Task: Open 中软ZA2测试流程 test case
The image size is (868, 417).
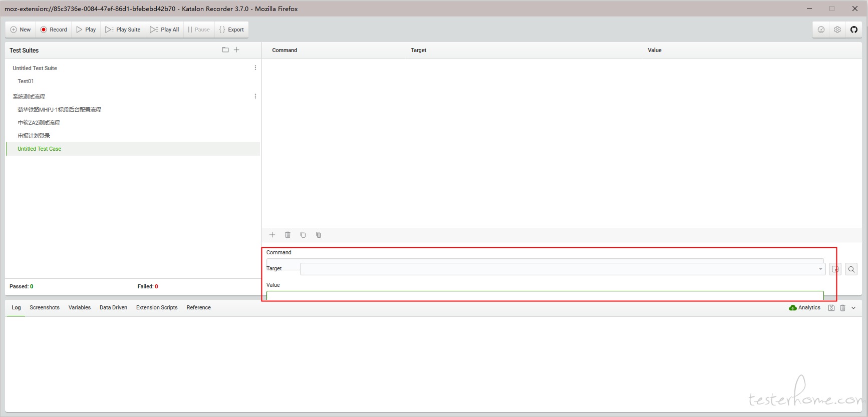Action: (39, 123)
